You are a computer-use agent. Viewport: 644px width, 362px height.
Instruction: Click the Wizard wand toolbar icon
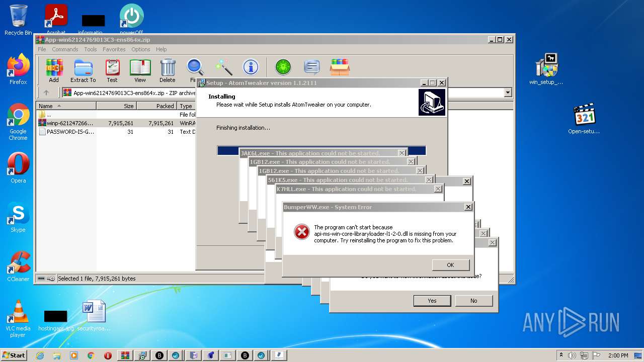(x=223, y=67)
